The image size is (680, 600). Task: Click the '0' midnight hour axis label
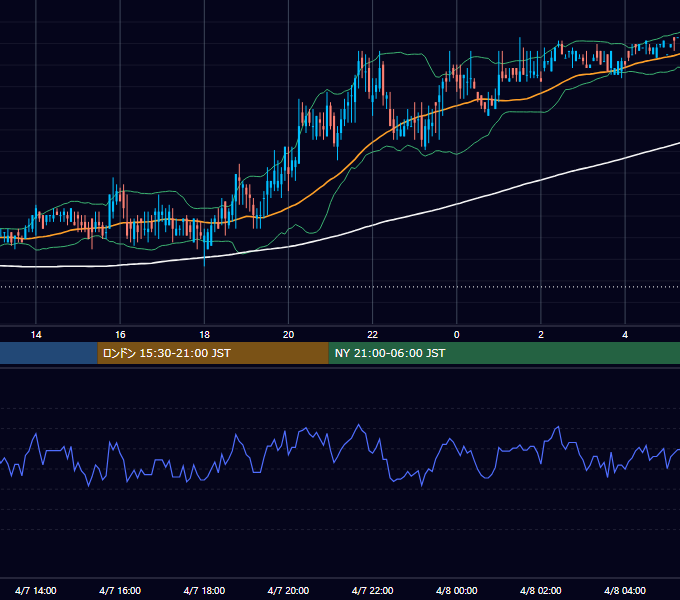click(457, 335)
